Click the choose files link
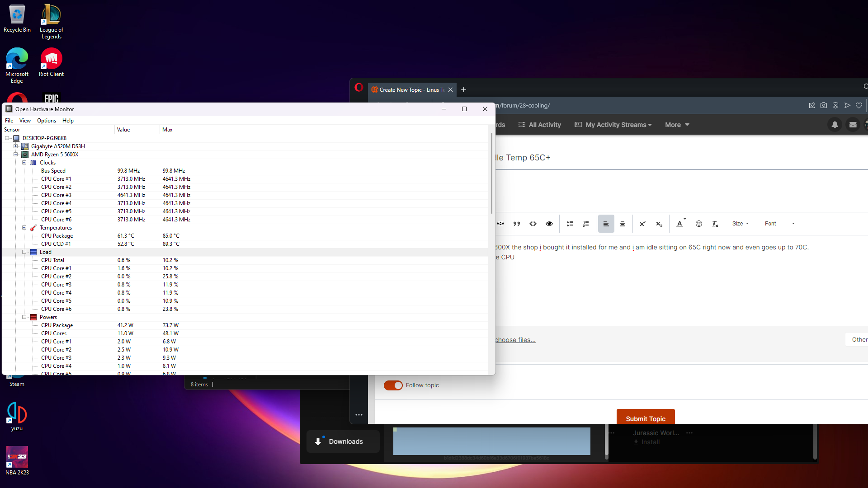The height and width of the screenshot is (488, 868). (x=515, y=340)
